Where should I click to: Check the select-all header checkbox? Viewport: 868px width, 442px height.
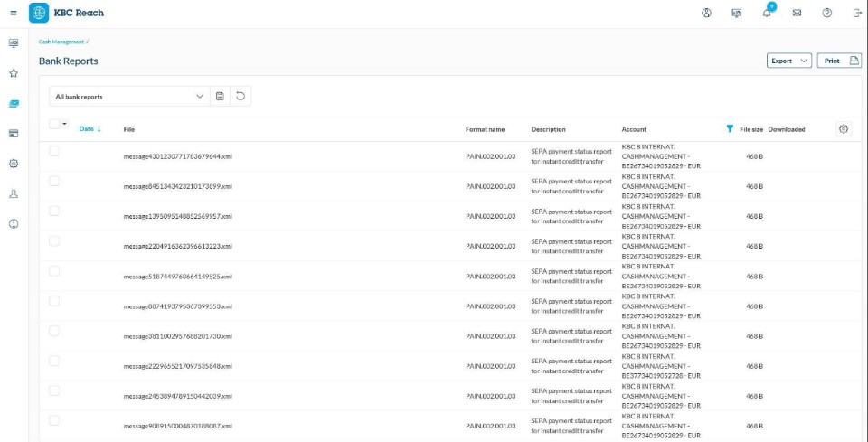tap(53, 124)
